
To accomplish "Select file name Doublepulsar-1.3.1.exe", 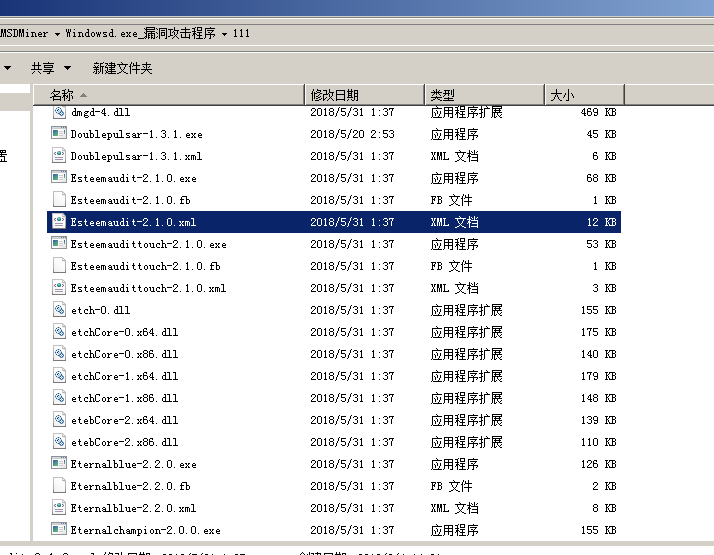I will coord(136,134).
